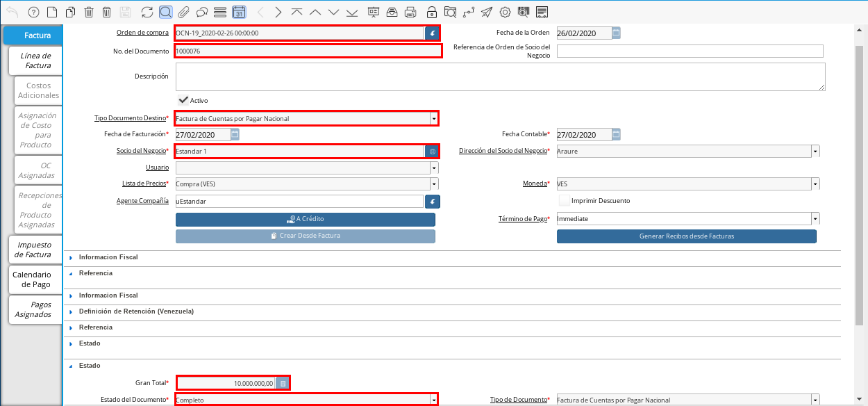
Task: Click the No. del Documento field
Action: (308, 51)
